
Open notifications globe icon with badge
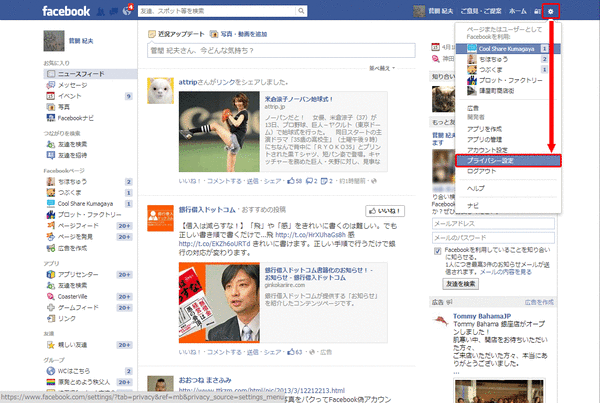[127, 11]
